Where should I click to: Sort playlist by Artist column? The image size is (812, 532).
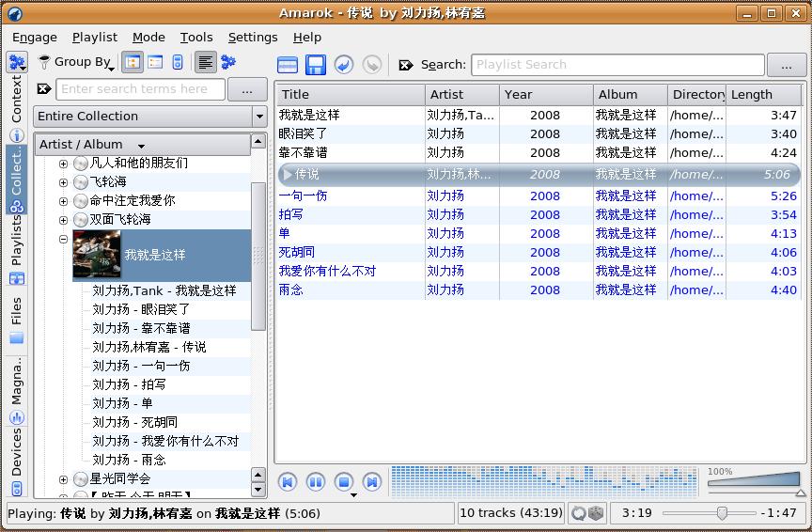pyautogui.click(x=462, y=95)
